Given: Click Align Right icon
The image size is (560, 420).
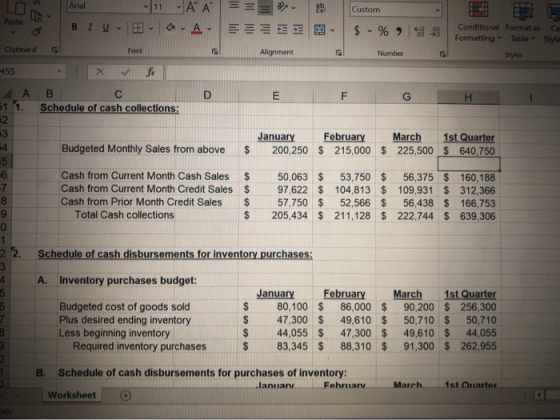Looking at the screenshot, I should (x=265, y=29).
